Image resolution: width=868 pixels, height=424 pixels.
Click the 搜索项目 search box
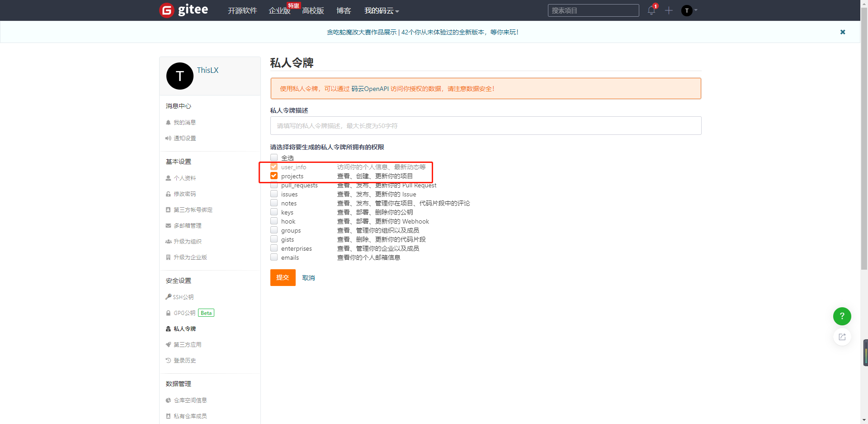(594, 10)
